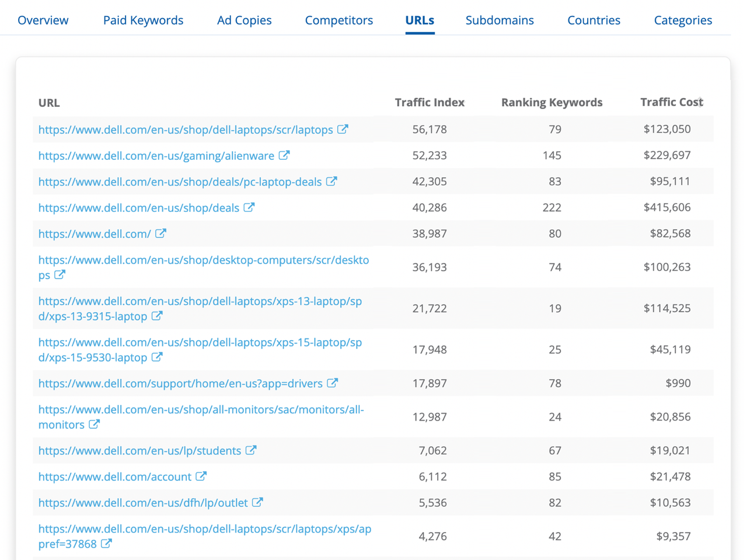Sort by the Traffic Index column header
The height and width of the screenshot is (560, 747).
pos(430,102)
